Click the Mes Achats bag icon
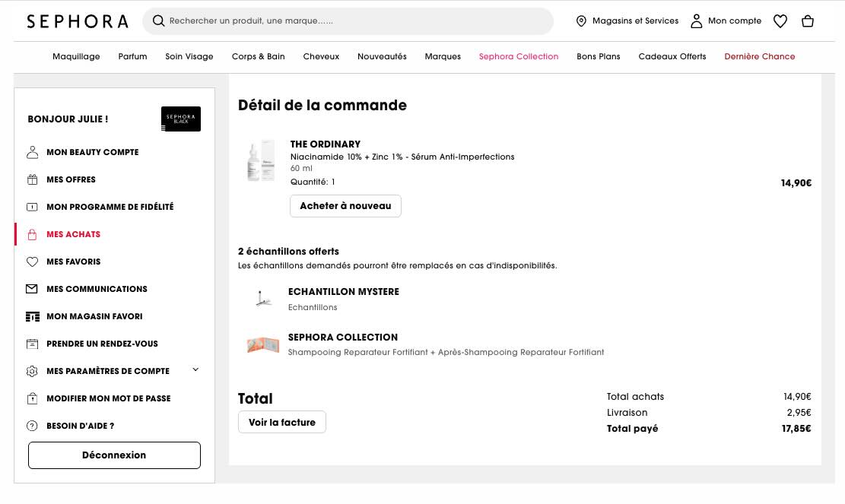Viewport: 845px width, 504px height. tap(33, 234)
